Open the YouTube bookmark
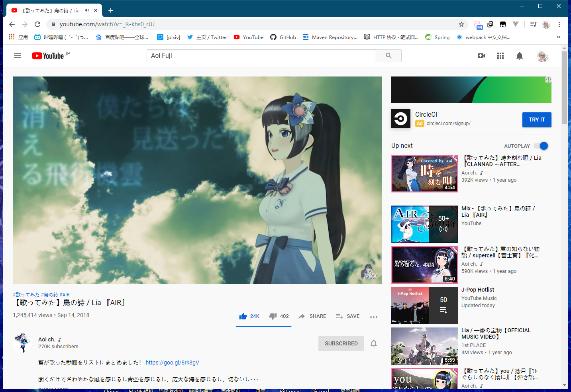The height and width of the screenshot is (392, 571). pos(249,37)
